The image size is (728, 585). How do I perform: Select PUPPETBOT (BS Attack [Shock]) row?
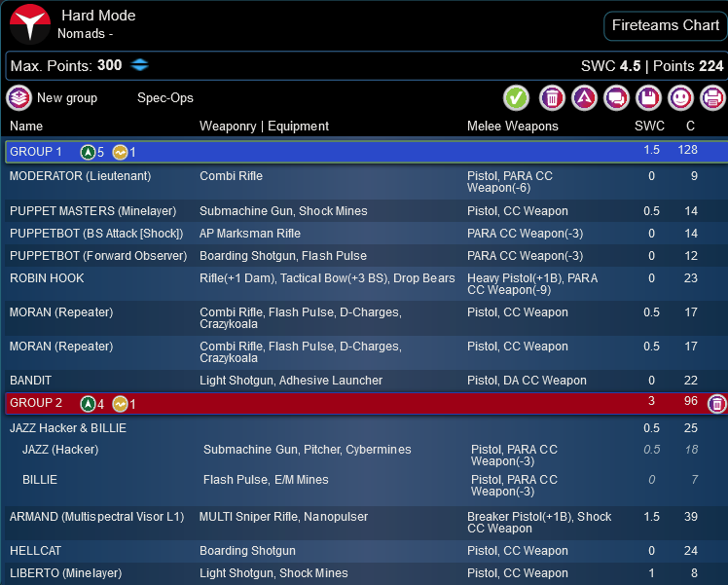366,234
